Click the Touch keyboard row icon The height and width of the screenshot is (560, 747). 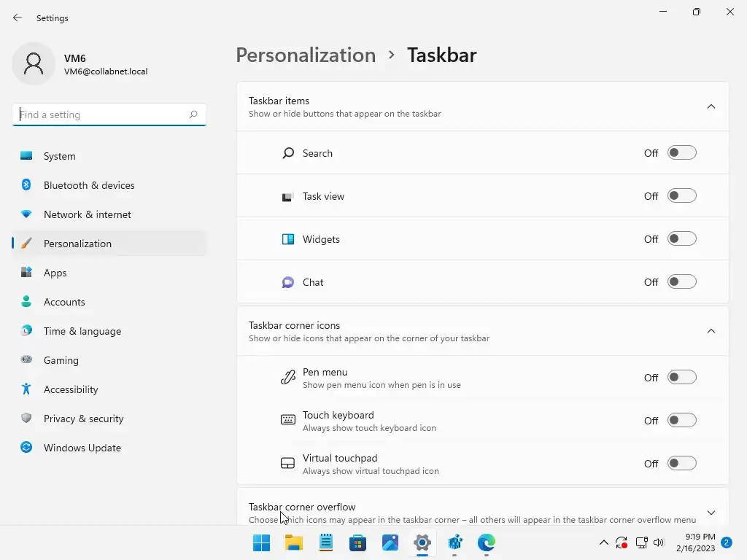point(287,420)
